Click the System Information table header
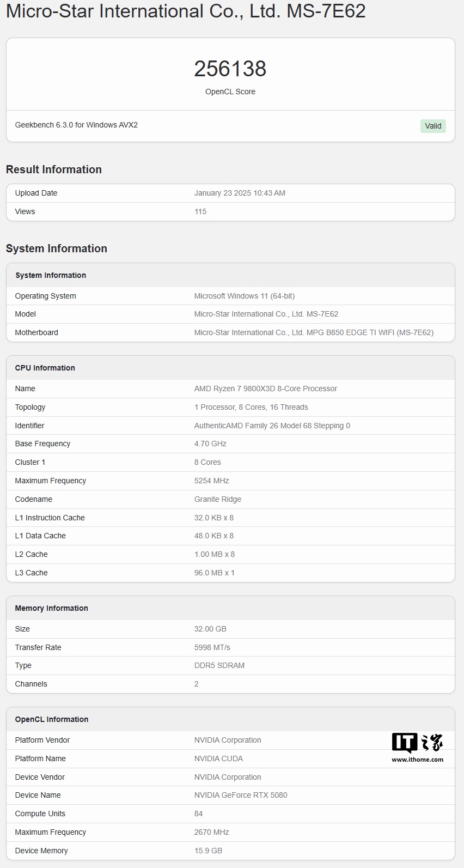 [x=51, y=275]
